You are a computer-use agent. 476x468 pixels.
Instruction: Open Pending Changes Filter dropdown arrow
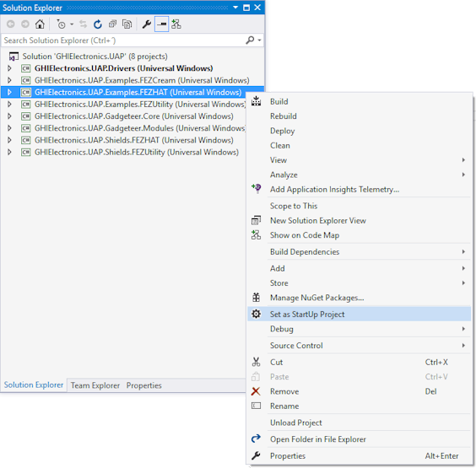[72, 24]
